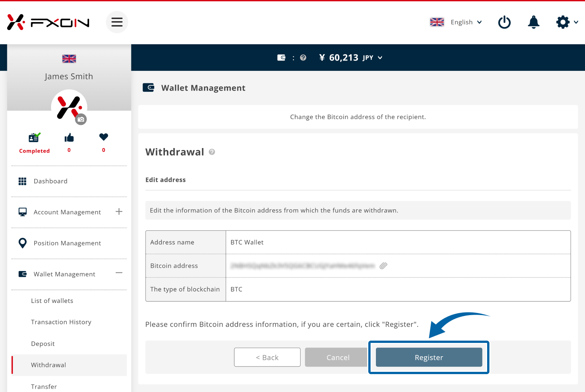The image size is (585, 392).
Task: Click the Account Management monitor icon
Action: (x=22, y=212)
